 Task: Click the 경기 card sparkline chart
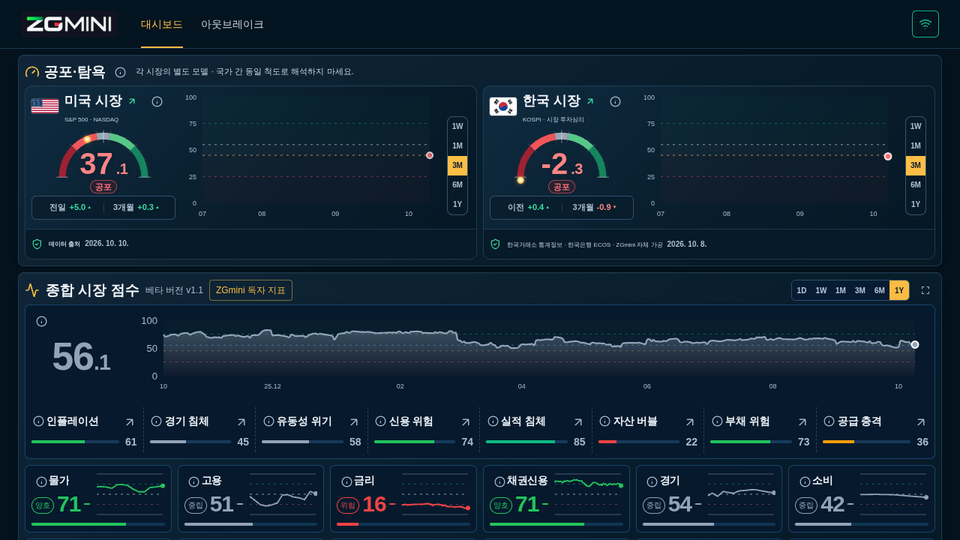[x=742, y=493]
